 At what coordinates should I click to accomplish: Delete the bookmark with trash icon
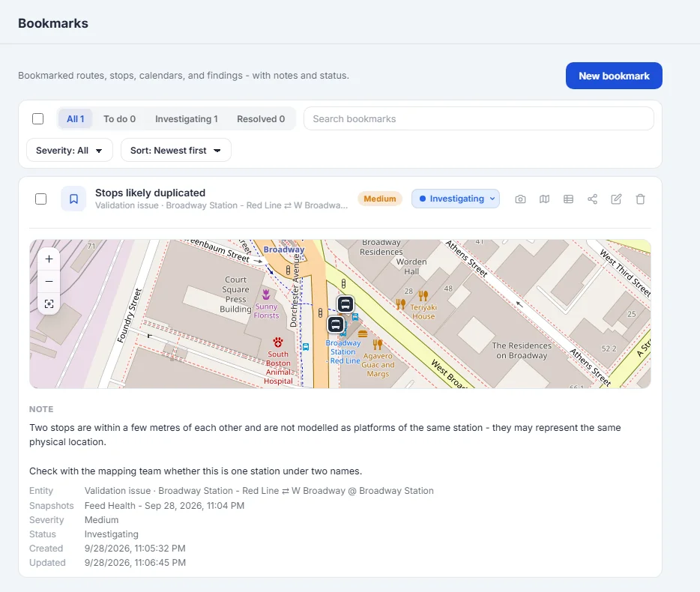tap(640, 199)
